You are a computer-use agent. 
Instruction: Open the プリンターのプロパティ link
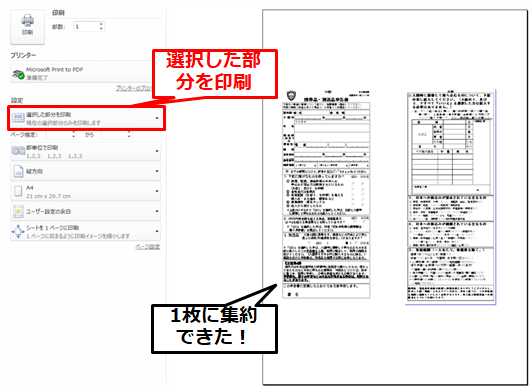tap(134, 88)
